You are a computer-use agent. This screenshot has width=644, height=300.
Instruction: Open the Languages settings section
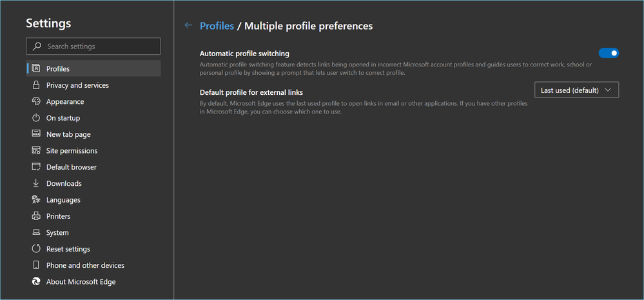tap(63, 200)
